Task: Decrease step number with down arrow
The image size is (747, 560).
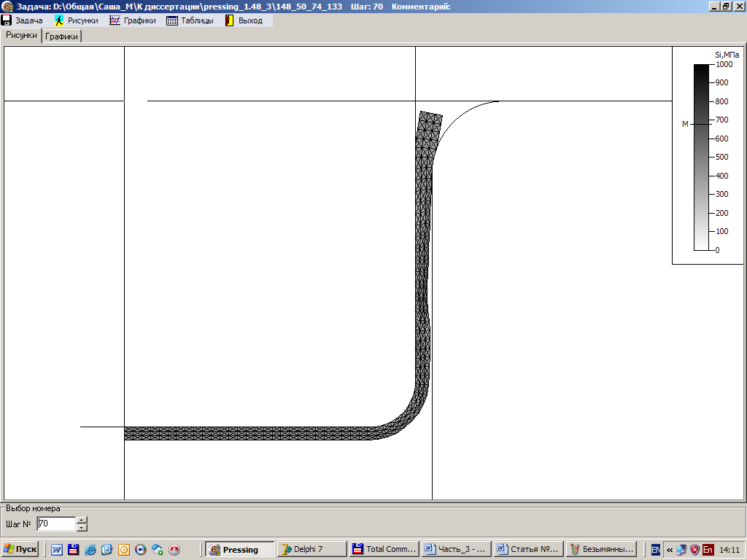Action: (x=82, y=527)
